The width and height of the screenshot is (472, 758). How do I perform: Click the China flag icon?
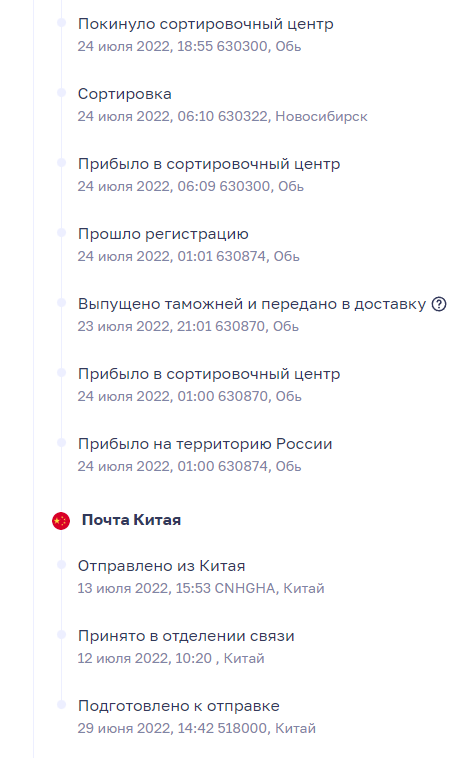tap(61, 521)
